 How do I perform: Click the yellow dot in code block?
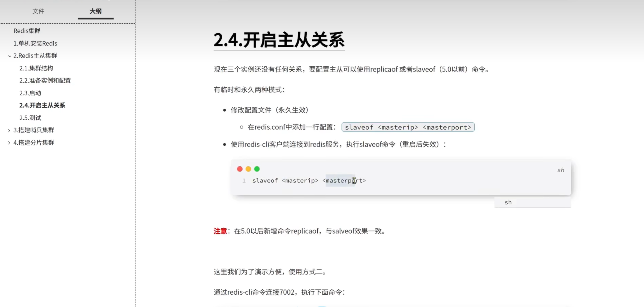click(248, 169)
